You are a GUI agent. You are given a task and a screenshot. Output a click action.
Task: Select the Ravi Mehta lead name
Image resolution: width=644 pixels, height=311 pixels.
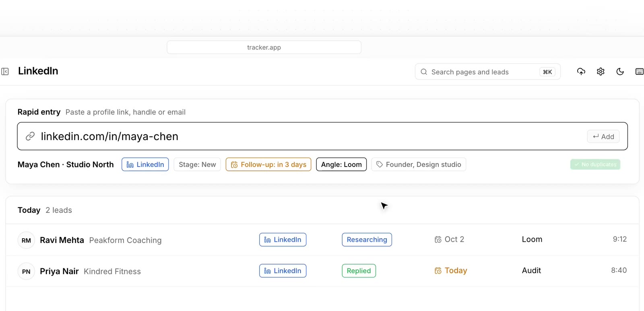[62, 240]
